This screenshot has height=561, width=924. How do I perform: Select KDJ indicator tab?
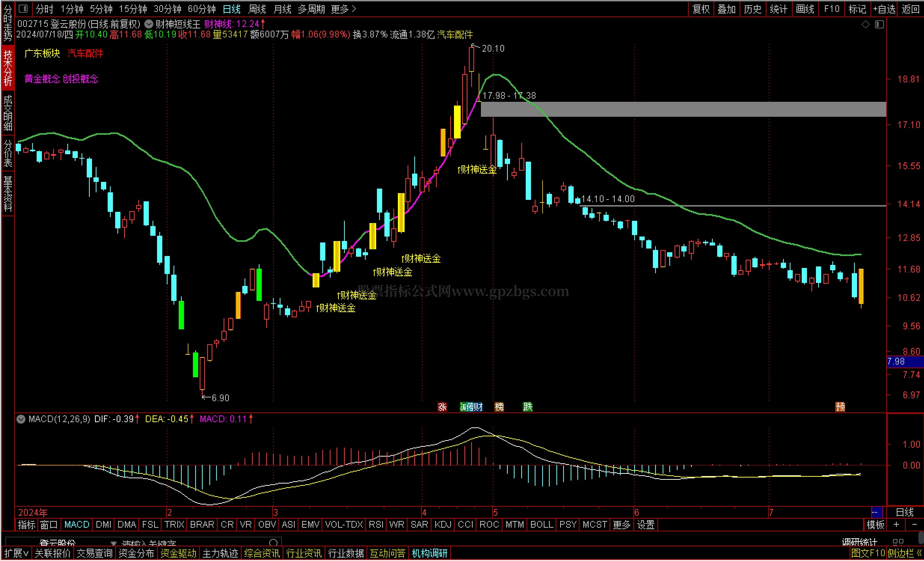click(x=443, y=525)
